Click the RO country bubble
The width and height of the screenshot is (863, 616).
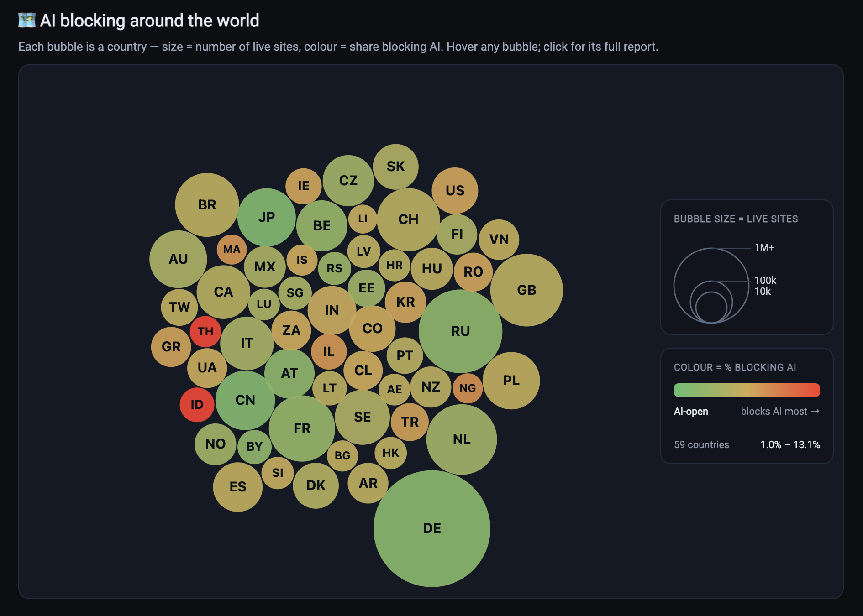[x=473, y=272]
